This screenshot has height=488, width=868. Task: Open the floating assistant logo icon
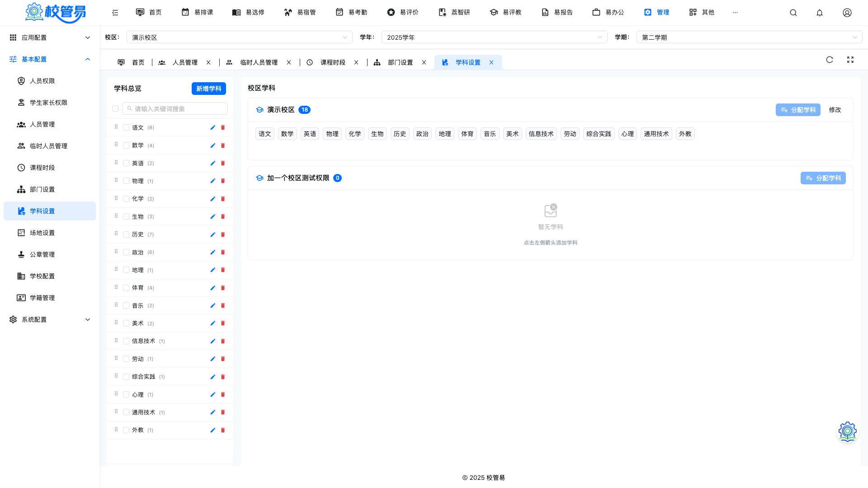click(x=848, y=432)
